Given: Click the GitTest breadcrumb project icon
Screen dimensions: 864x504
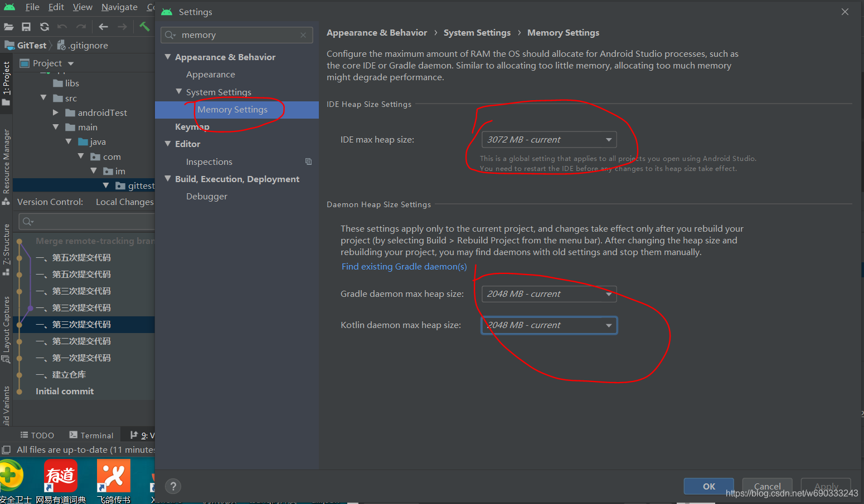Looking at the screenshot, I should coord(9,45).
